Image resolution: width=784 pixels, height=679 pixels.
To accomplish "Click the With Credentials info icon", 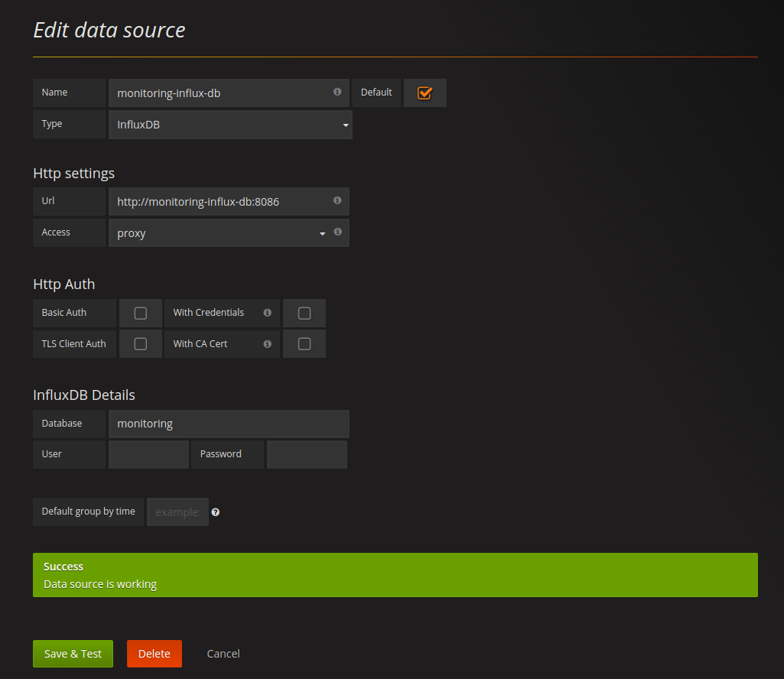I will (x=268, y=313).
